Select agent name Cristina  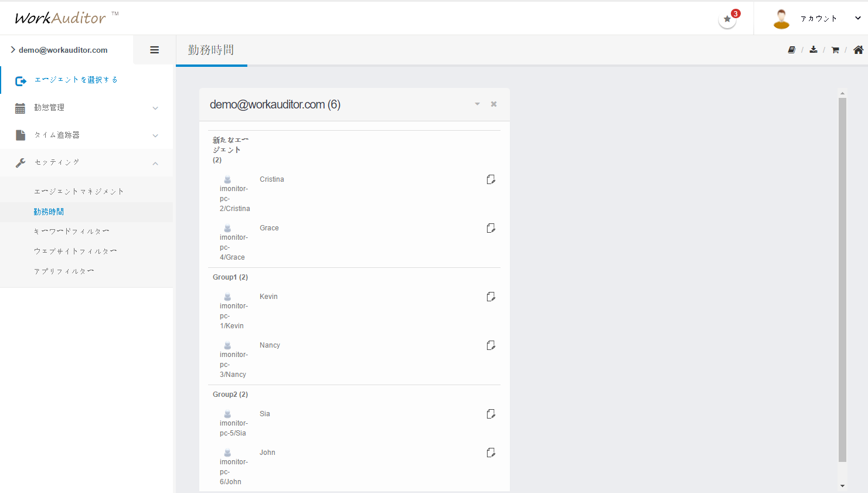(272, 179)
